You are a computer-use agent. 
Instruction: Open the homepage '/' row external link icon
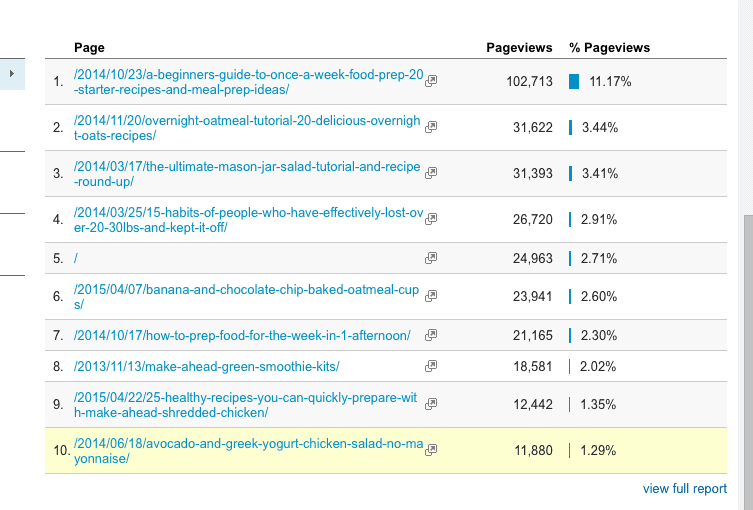(431, 258)
